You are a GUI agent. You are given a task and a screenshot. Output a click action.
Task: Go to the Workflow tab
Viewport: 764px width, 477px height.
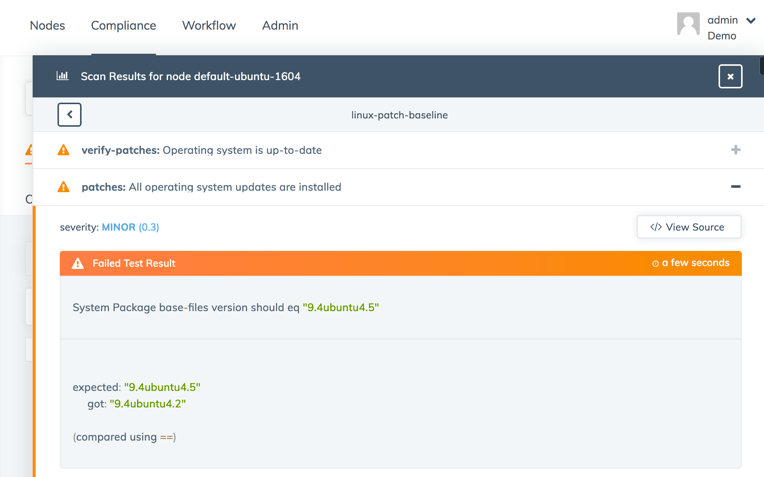point(209,25)
